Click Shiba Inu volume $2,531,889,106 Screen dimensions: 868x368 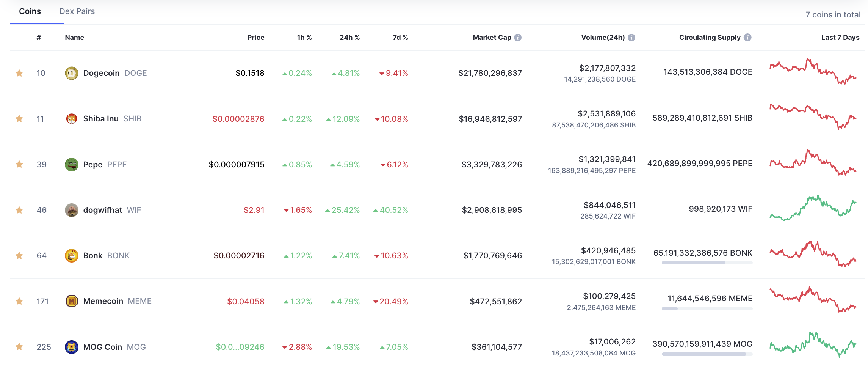606,114
